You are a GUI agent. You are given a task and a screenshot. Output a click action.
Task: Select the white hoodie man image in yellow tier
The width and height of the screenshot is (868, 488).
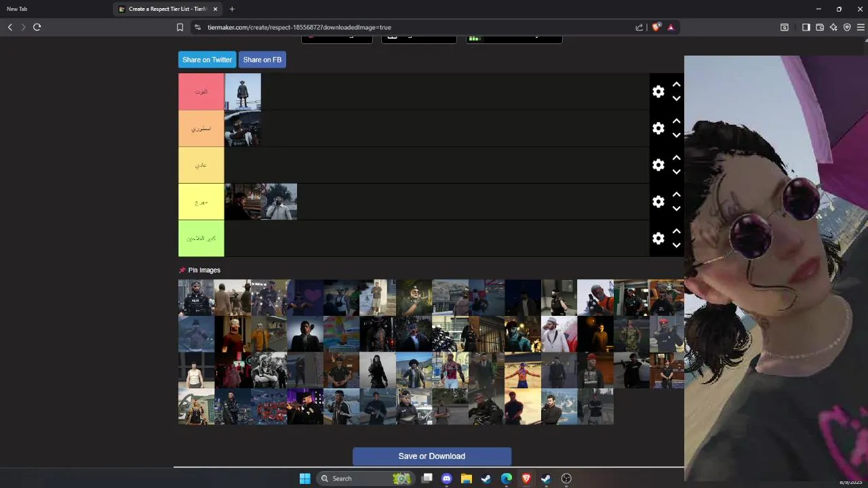279,201
